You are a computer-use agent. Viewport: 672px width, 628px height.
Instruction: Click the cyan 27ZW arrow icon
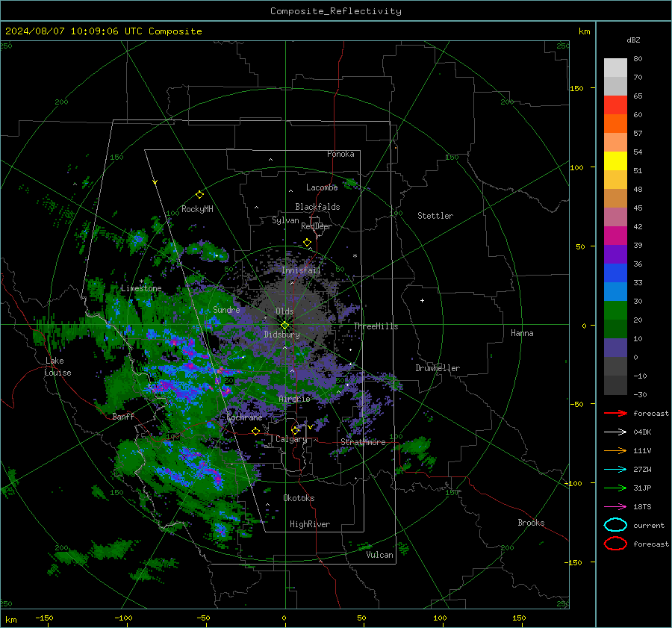pos(615,470)
